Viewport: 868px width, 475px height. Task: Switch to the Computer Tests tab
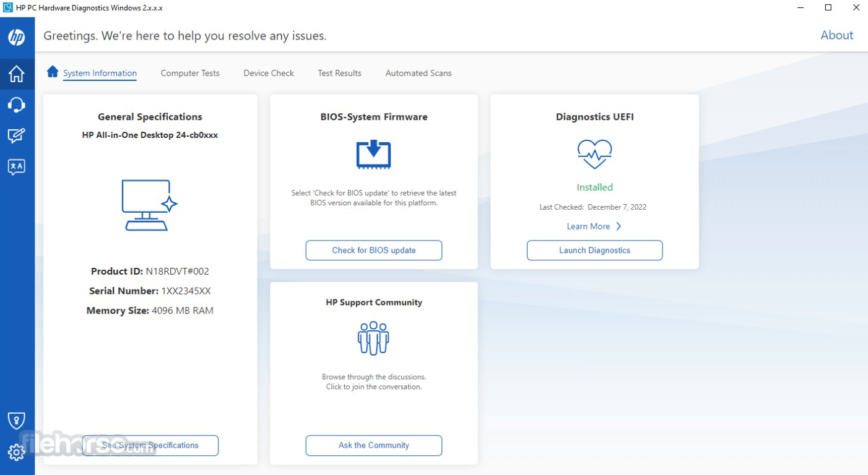coord(190,73)
